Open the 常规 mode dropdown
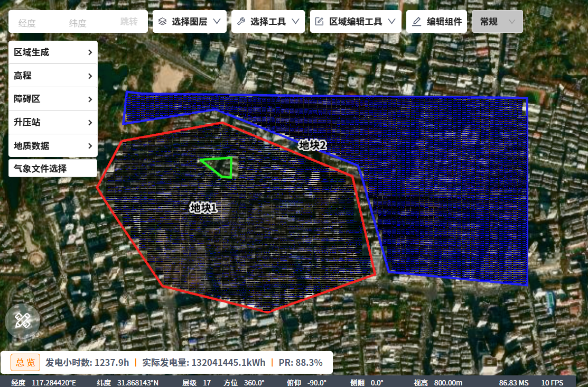 (x=497, y=22)
